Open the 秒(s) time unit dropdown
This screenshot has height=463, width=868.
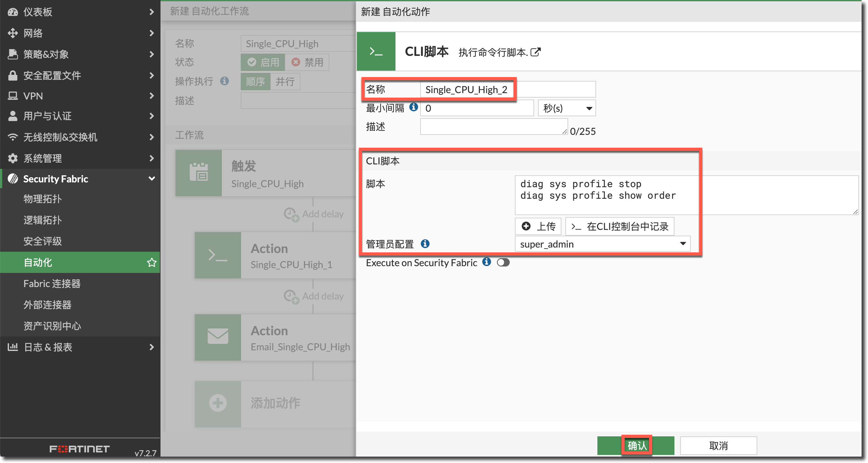point(567,108)
